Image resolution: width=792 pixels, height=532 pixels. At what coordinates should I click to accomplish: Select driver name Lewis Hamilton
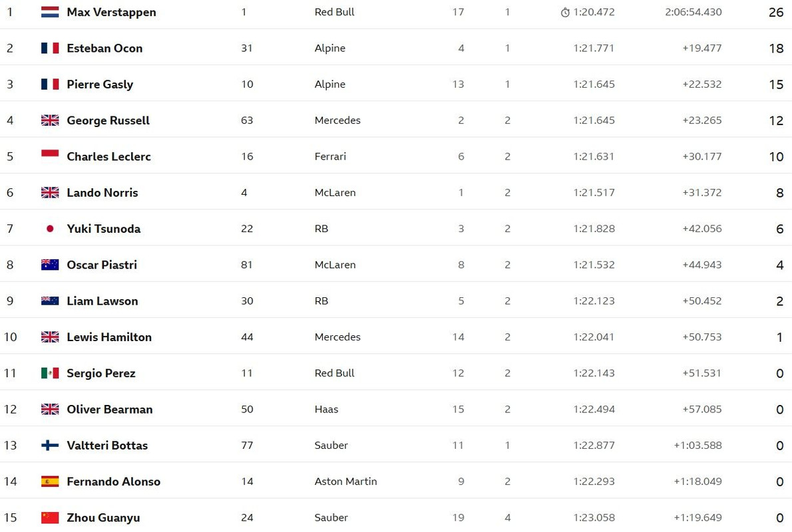click(109, 336)
